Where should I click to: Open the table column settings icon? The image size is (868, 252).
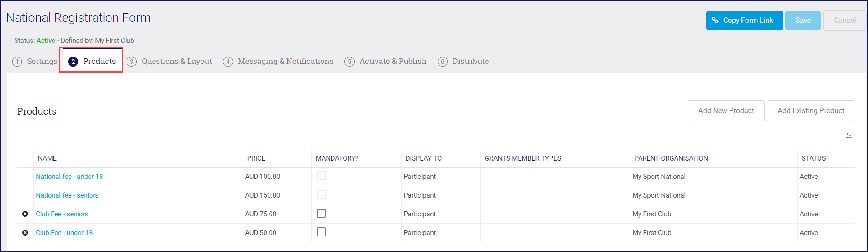pos(848,136)
